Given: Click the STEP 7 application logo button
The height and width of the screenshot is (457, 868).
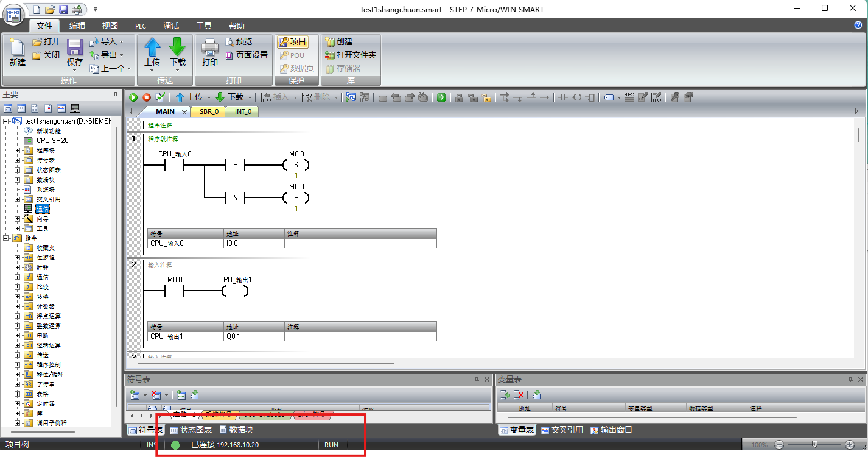Looking at the screenshot, I should [15, 13].
